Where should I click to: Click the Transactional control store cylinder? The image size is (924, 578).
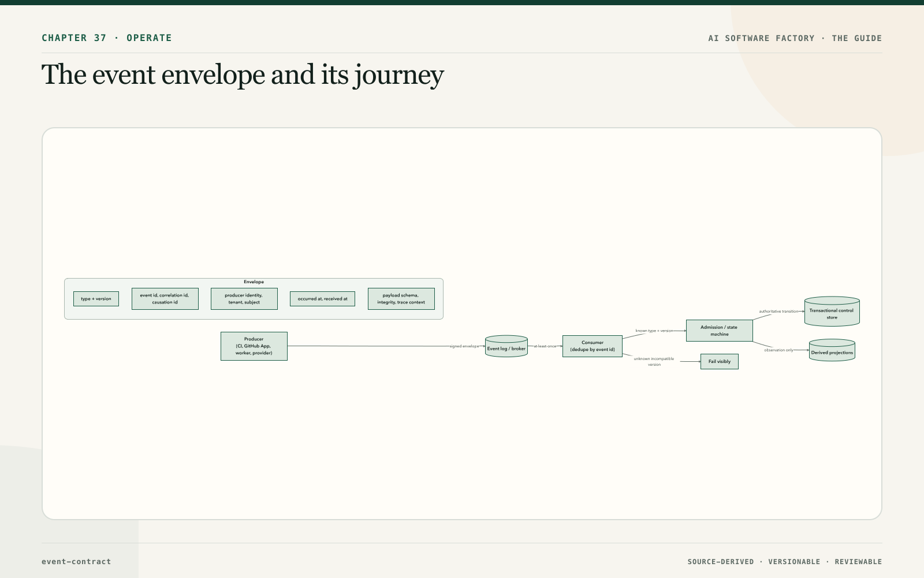832,312
